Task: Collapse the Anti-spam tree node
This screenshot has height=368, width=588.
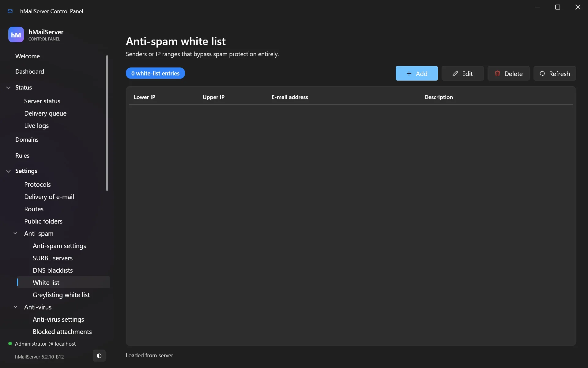Action: click(x=15, y=233)
